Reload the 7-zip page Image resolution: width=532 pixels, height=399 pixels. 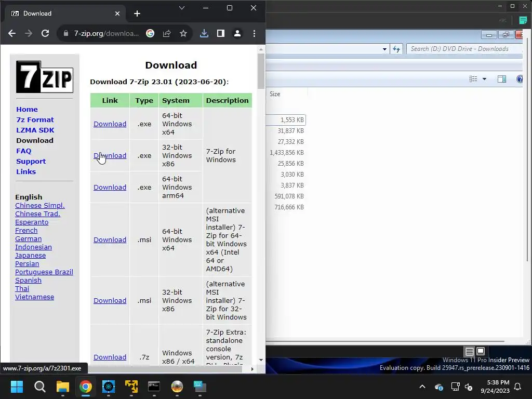pyautogui.click(x=45, y=33)
